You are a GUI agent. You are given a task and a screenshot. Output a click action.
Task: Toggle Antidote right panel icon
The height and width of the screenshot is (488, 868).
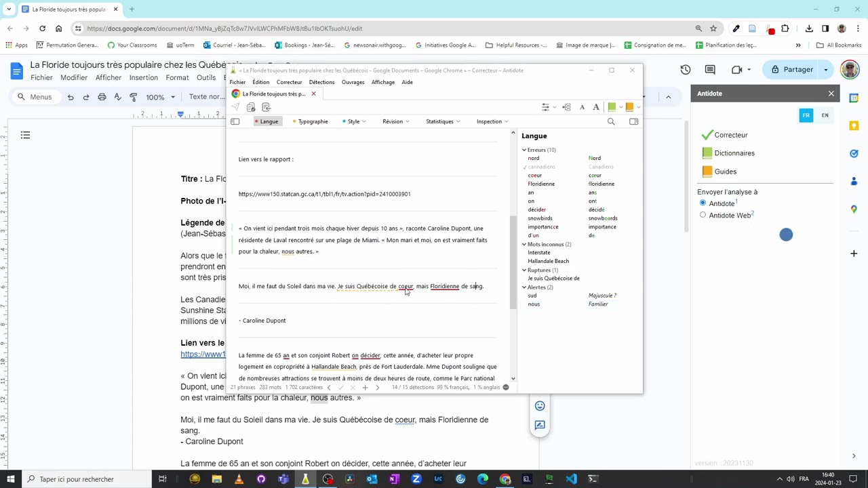pos(633,122)
